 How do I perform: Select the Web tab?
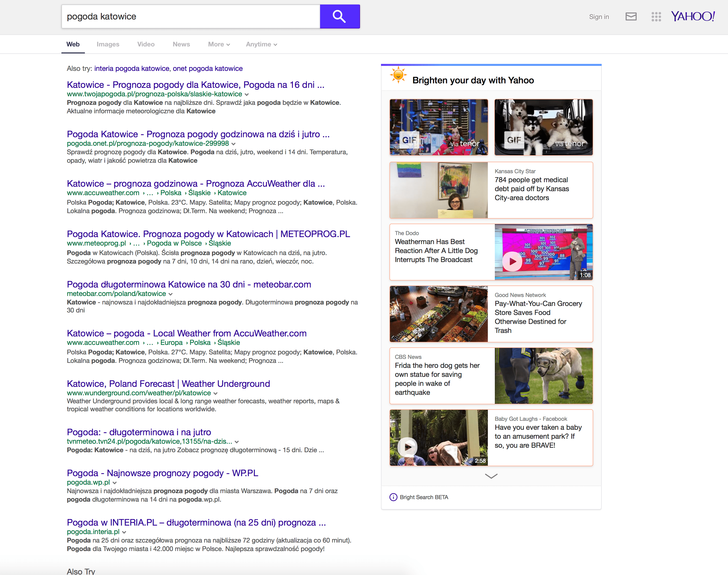(73, 44)
